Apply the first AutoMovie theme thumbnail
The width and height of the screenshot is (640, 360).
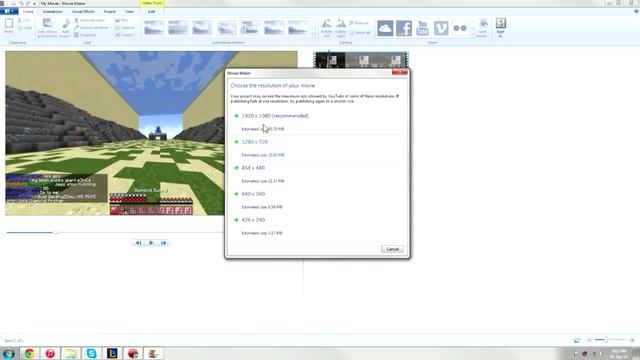(154, 28)
